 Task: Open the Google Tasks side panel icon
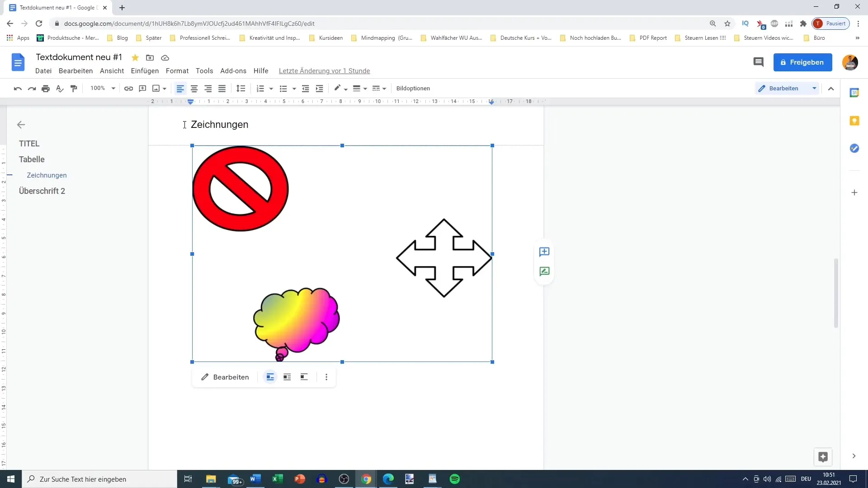click(x=854, y=148)
